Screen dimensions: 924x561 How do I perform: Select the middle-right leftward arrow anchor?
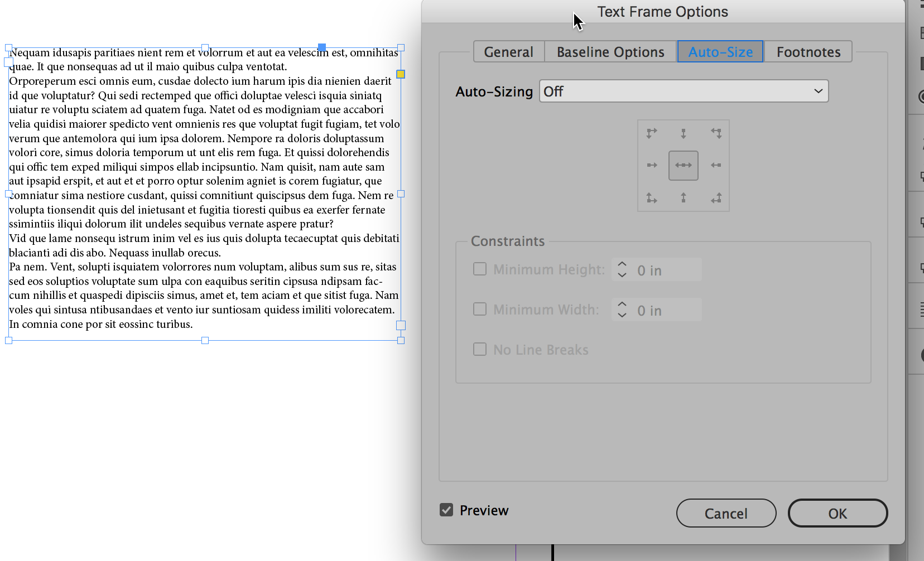click(x=716, y=165)
